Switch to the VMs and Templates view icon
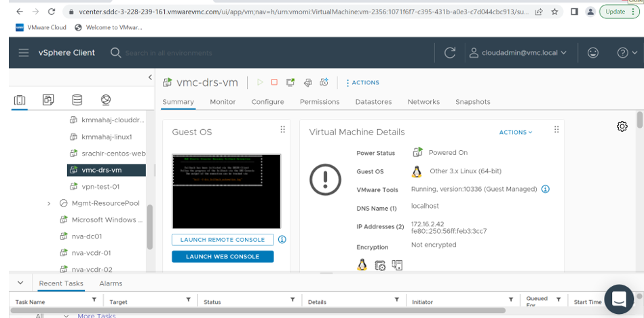Screen dimensions: 644x318 pos(48,100)
